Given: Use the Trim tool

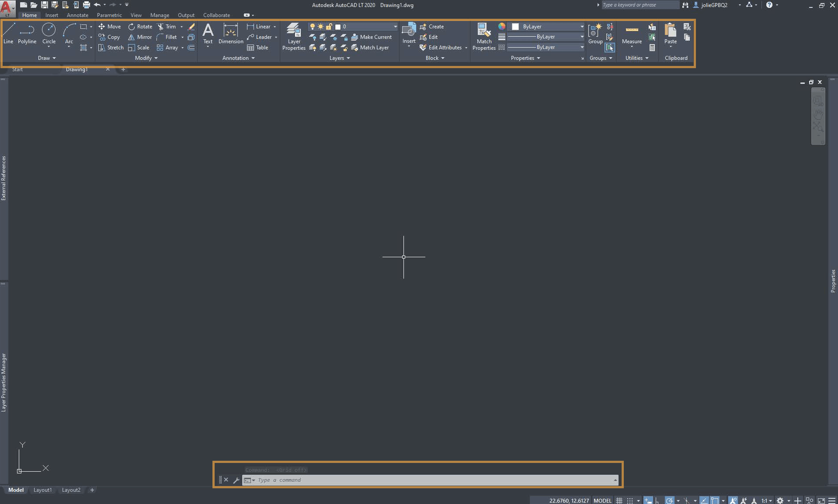Looking at the screenshot, I should (x=167, y=27).
